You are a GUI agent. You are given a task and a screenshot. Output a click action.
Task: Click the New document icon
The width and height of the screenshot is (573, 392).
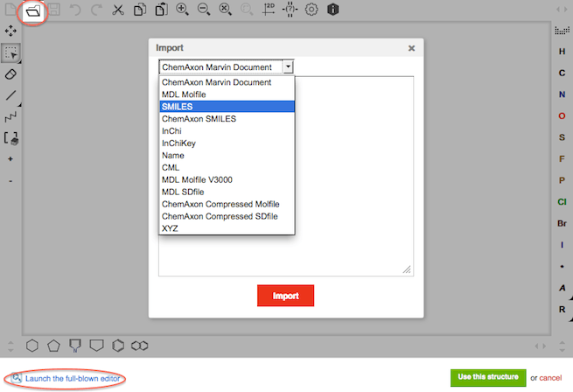pyautogui.click(x=10, y=9)
